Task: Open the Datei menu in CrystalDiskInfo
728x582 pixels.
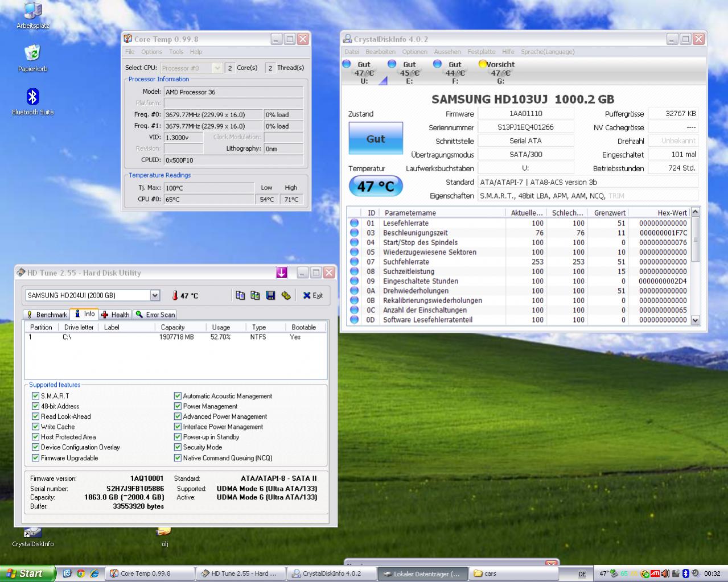Action: [352, 52]
